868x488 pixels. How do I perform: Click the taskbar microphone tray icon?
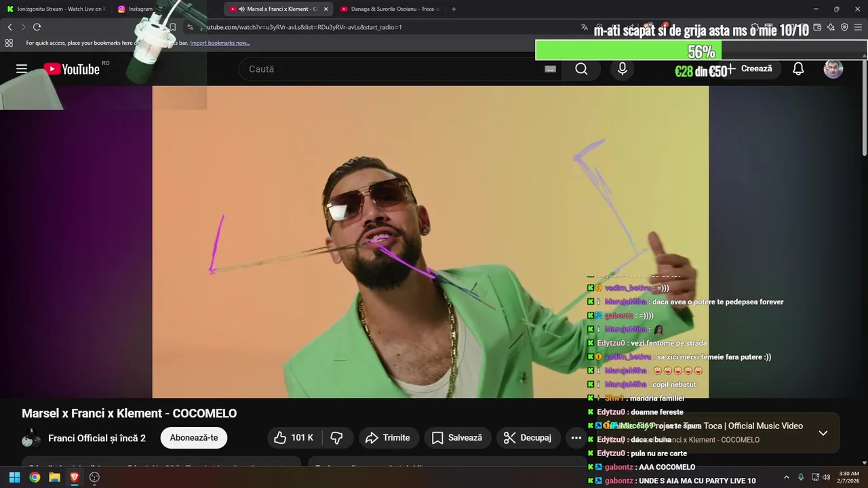(801, 477)
